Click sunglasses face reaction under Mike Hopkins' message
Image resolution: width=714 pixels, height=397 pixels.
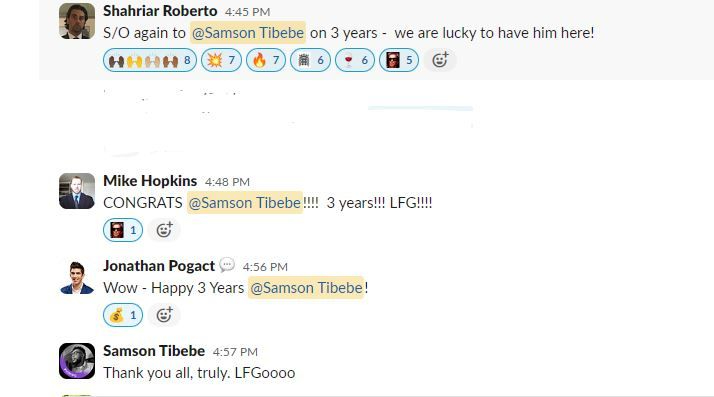[123, 230]
